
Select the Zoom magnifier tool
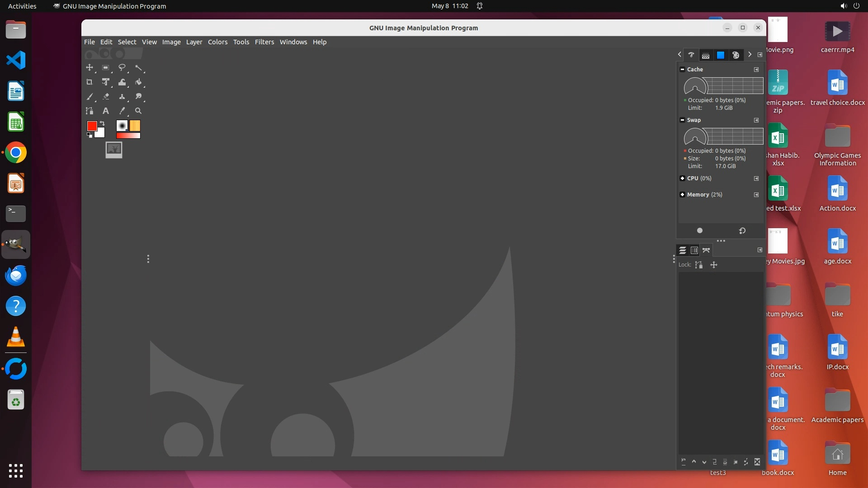coord(138,111)
